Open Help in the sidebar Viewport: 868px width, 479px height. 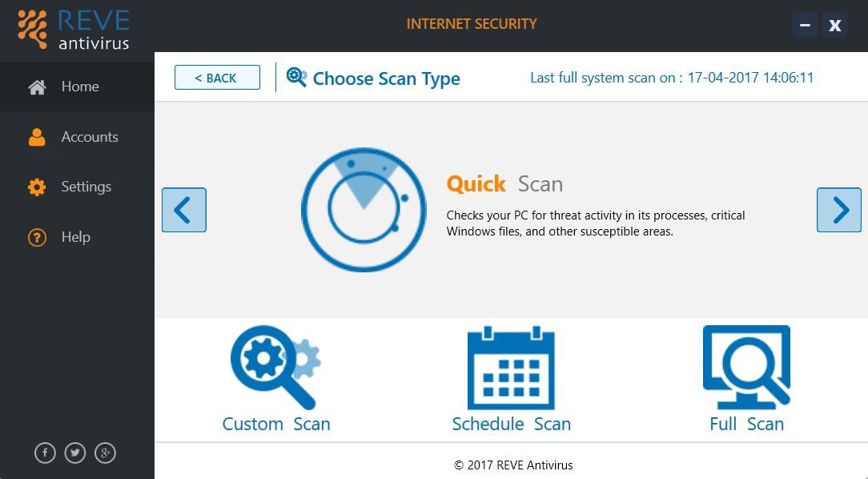(77, 237)
